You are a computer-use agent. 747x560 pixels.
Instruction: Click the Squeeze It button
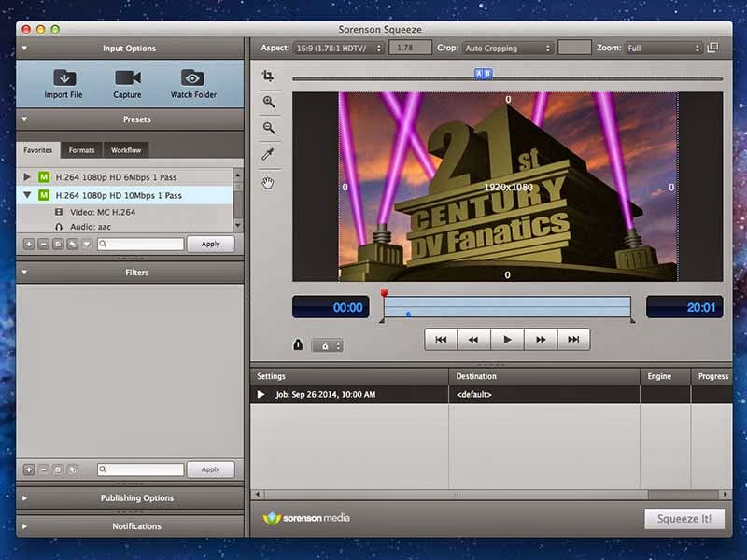click(x=684, y=518)
